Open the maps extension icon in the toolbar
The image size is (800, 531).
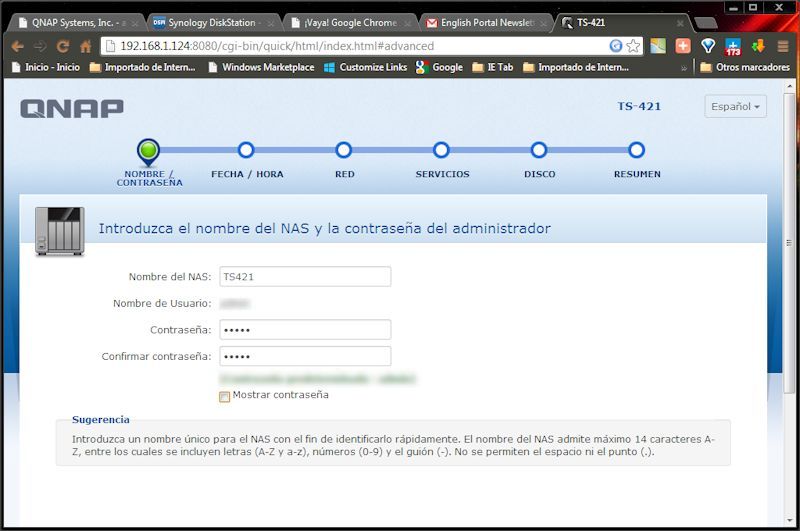point(658,46)
